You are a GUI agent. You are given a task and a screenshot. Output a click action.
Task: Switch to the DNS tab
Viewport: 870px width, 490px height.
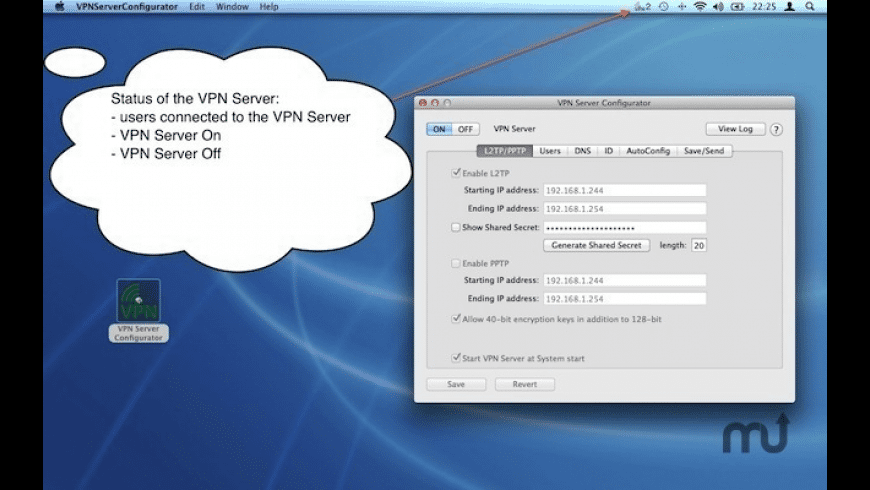tap(583, 151)
